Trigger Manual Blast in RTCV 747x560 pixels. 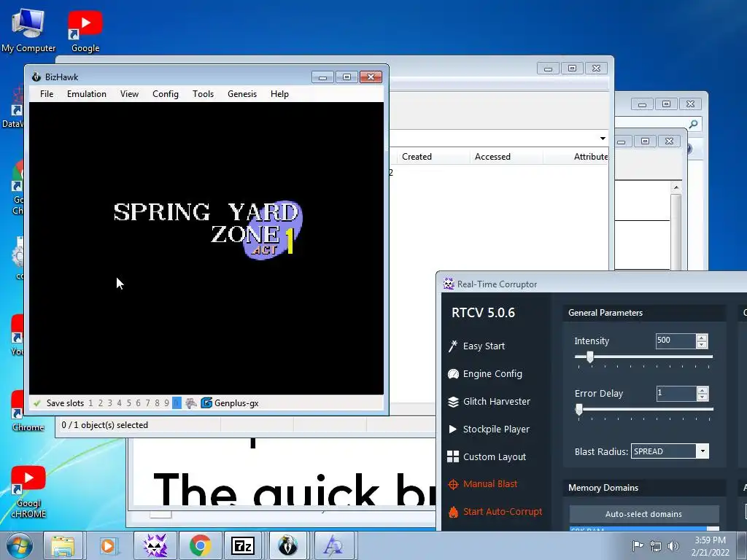483,484
